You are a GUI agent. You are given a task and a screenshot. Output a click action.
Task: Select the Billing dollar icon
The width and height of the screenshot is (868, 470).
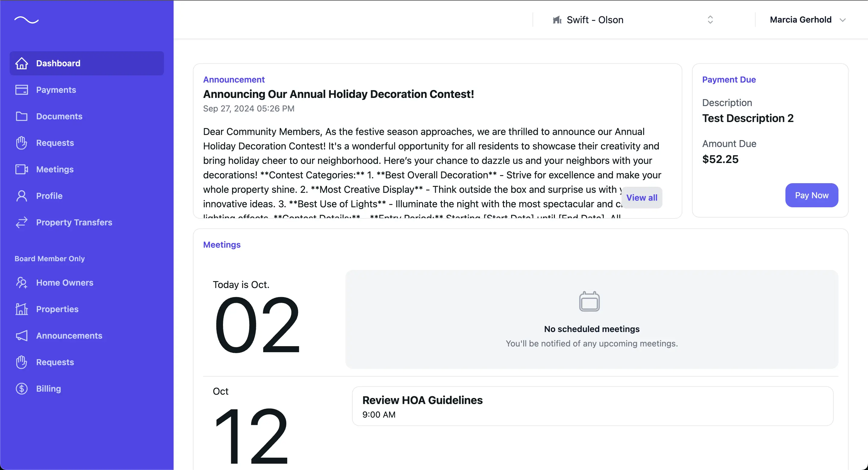point(21,388)
